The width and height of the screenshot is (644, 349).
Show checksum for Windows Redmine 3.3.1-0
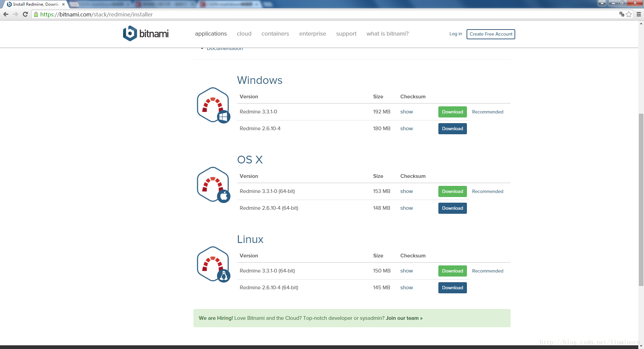pyautogui.click(x=407, y=112)
